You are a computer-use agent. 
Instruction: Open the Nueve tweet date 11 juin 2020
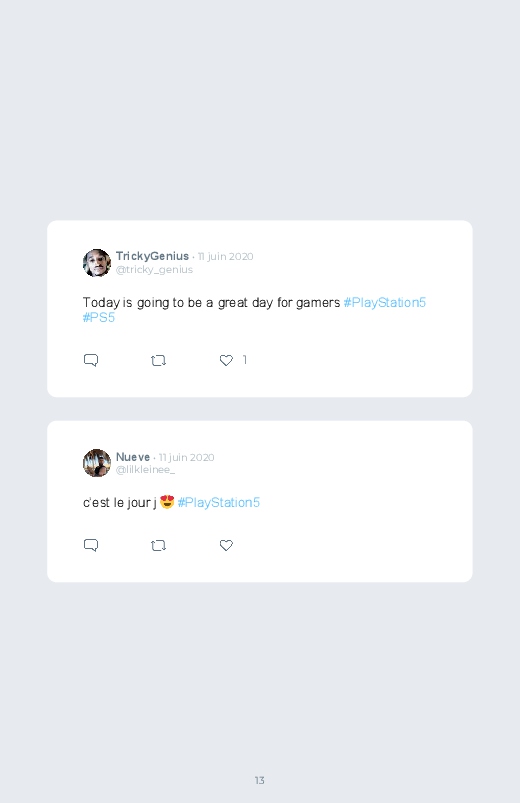tap(186, 457)
